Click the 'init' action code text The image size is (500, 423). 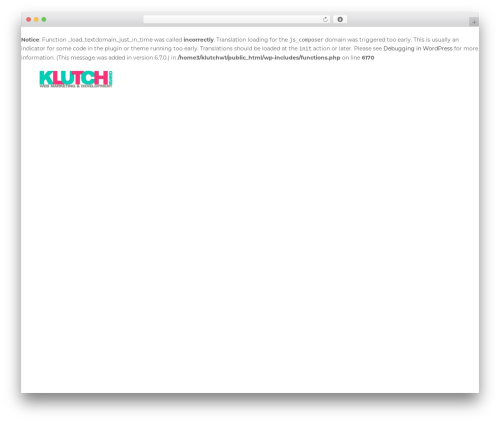pyautogui.click(x=305, y=49)
